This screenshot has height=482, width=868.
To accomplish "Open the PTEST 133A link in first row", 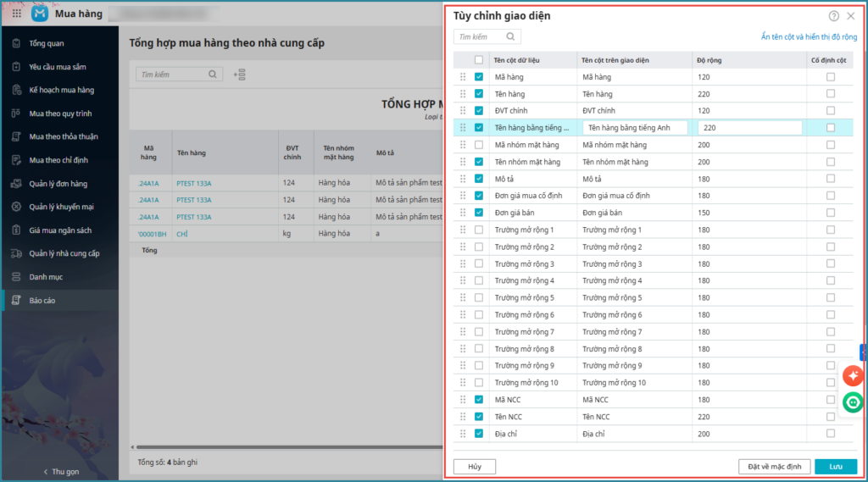I will point(194,183).
